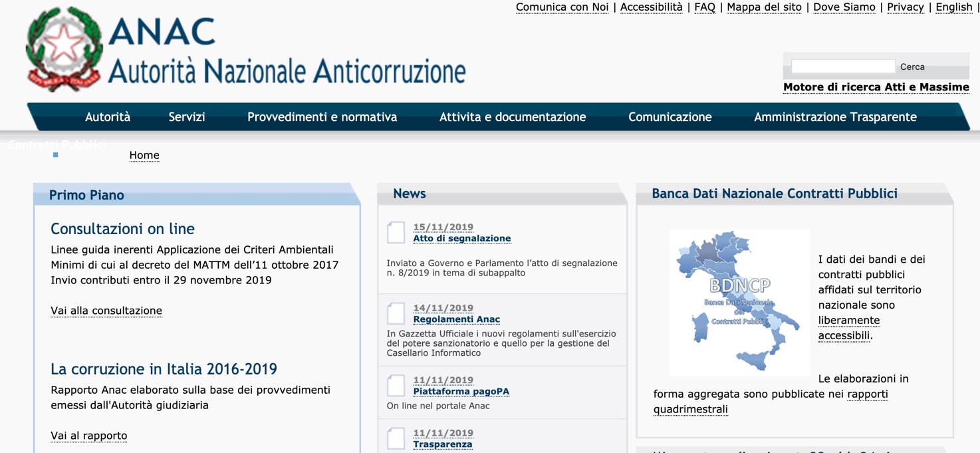Focus the search text field
This screenshot has height=453, width=980.
point(843,67)
